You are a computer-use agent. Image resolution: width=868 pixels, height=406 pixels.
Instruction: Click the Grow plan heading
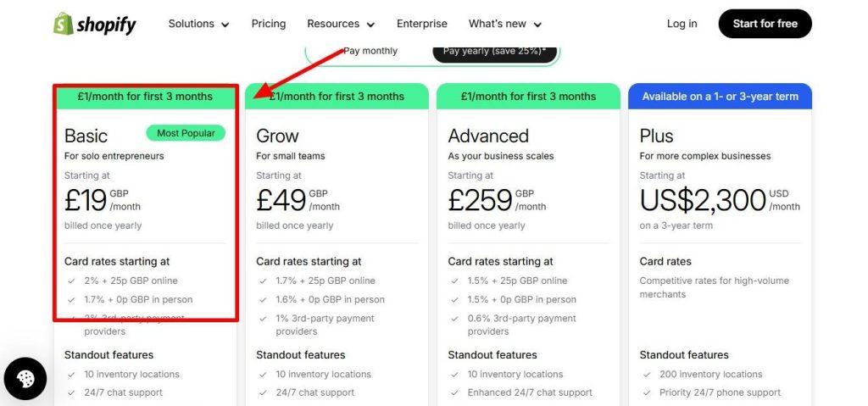pos(275,136)
